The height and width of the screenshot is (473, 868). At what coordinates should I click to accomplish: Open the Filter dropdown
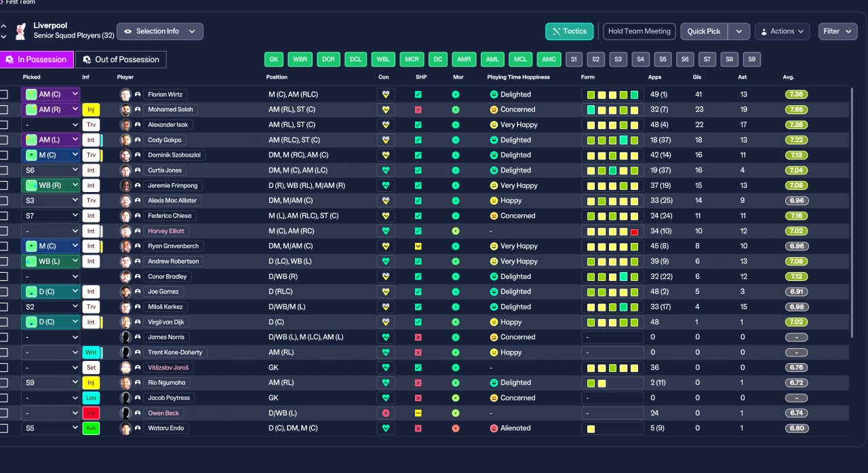pos(838,31)
